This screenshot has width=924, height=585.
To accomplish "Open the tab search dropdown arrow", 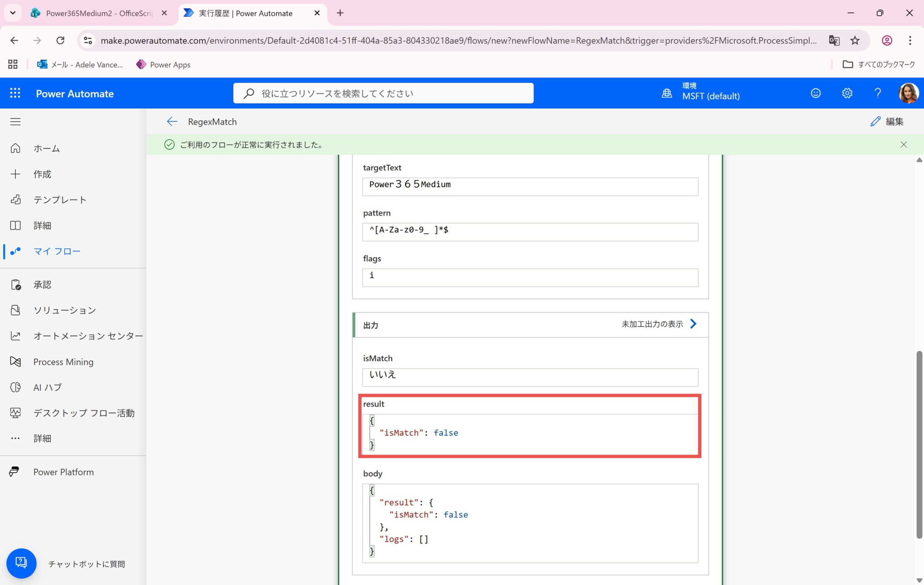I will click(13, 13).
